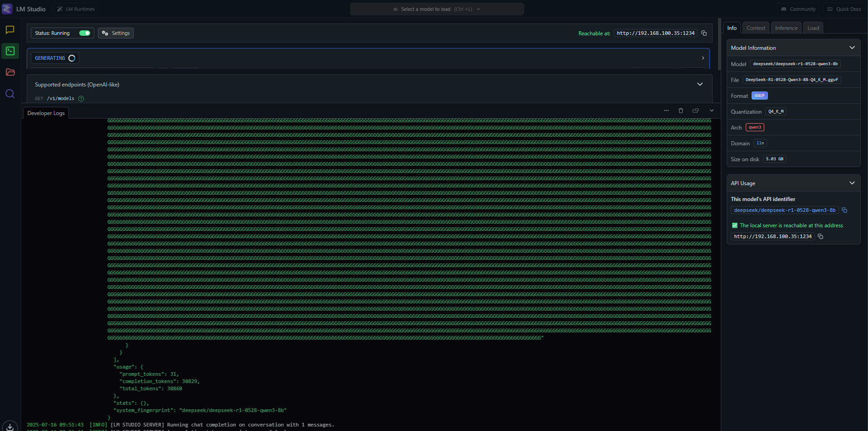Open Developer Logs more options menu
This screenshot has height=431, width=868.
pos(666,110)
